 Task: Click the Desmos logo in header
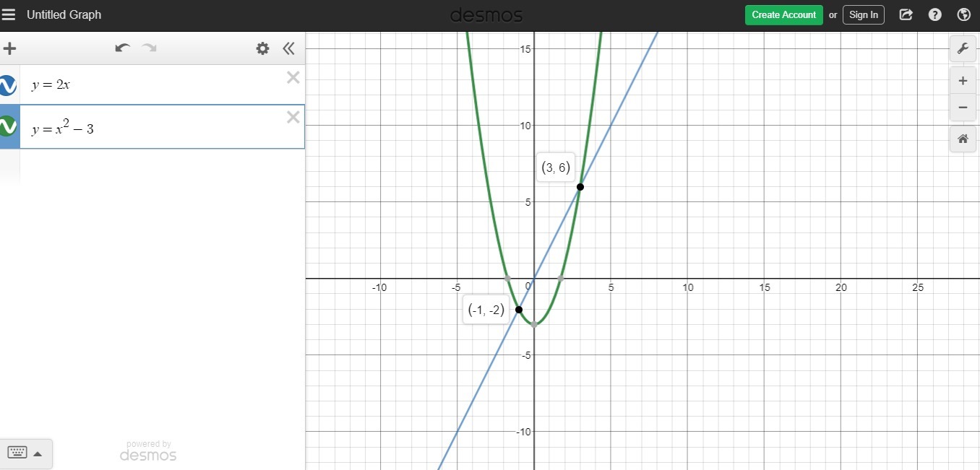point(486,15)
